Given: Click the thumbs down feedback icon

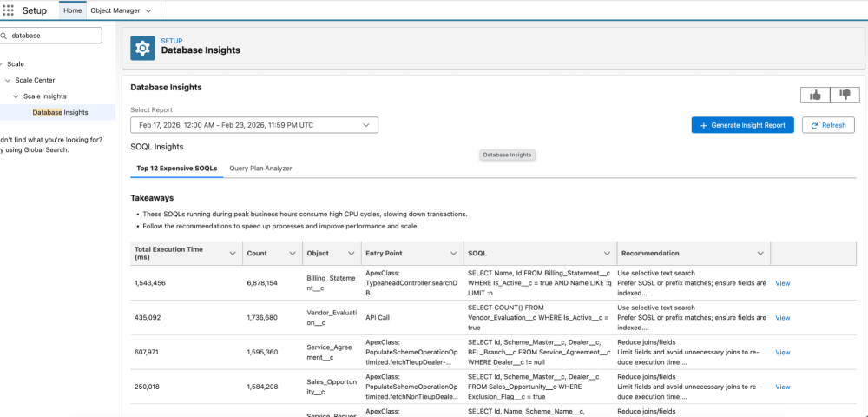Looking at the screenshot, I should 843,95.
